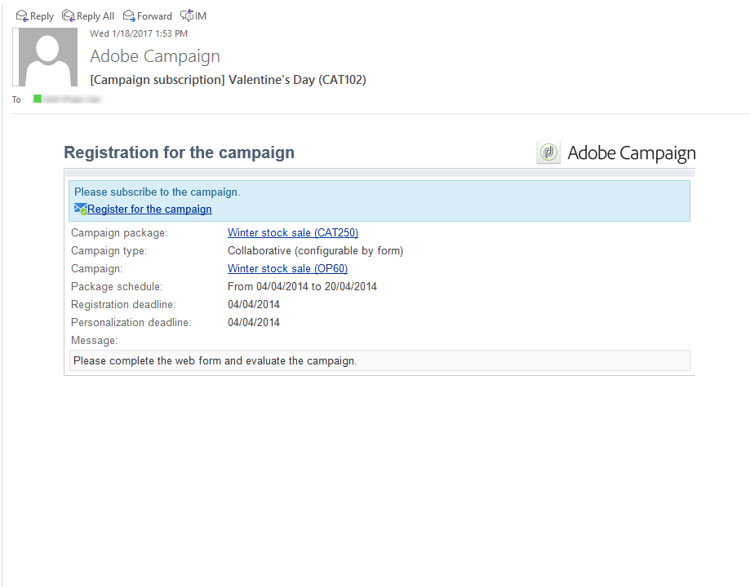Screen dimensions: 750x587
Task: Click the blurred recipient name
Action: [x=72, y=99]
